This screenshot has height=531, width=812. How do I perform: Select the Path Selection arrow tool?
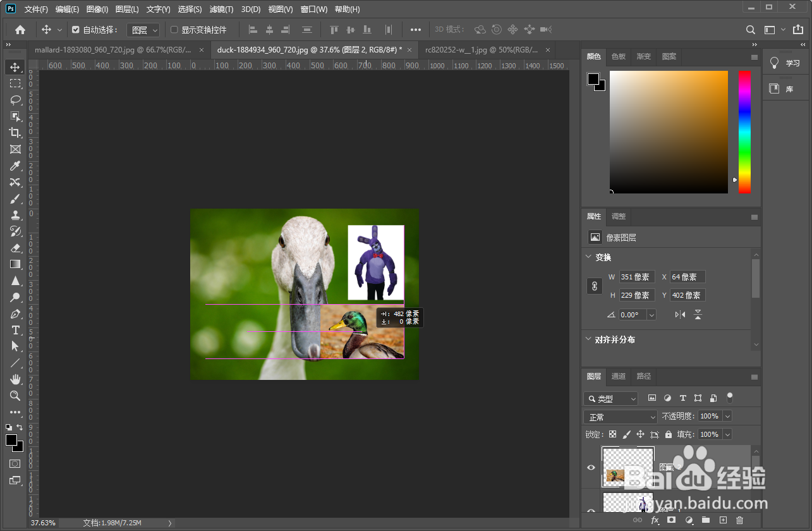15,346
